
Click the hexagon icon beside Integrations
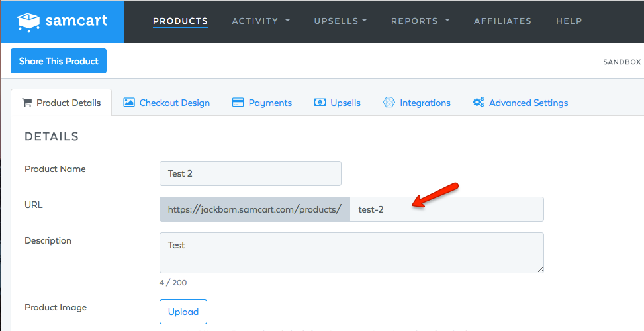[389, 102]
